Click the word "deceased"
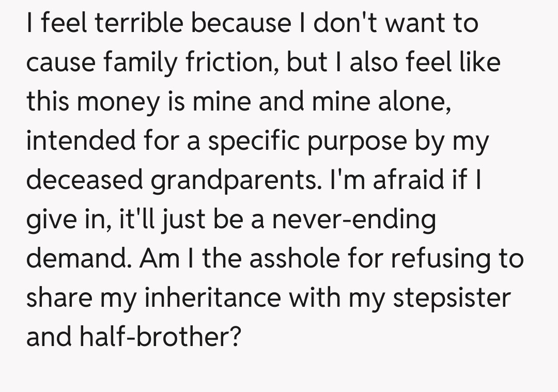The image size is (558, 392). [x=84, y=180]
